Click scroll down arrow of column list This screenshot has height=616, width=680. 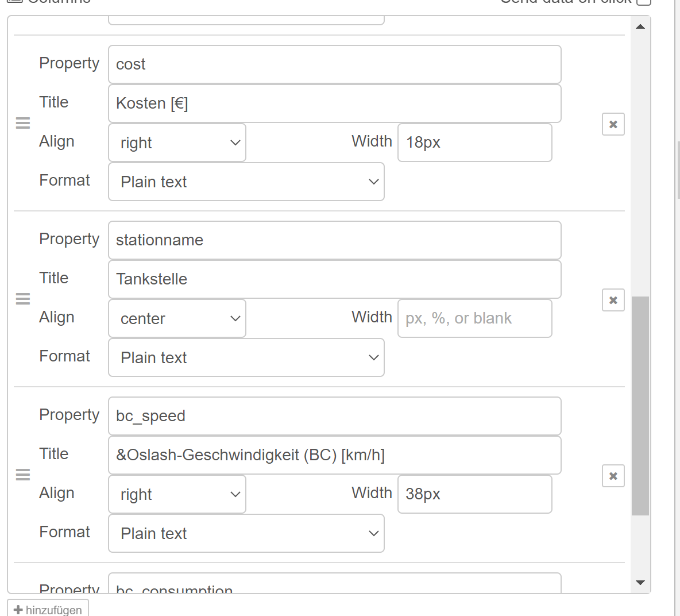tap(640, 583)
